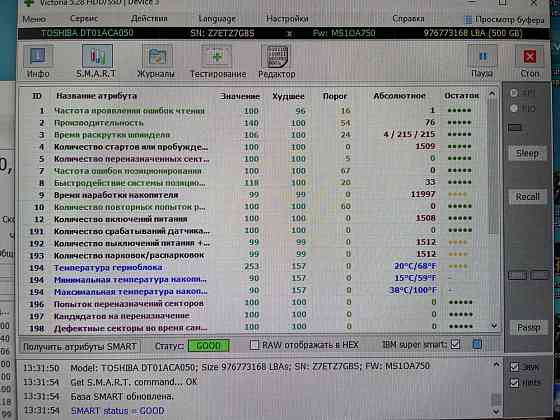This screenshot has height=420, width=560.
Task: Open the Редактор disk editor
Action: click(x=277, y=61)
